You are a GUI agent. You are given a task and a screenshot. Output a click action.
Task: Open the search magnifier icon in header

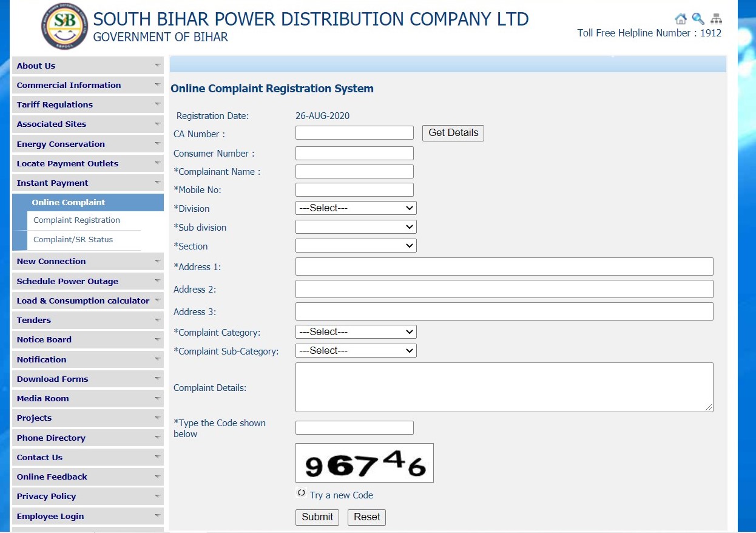click(x=698, y=19)
